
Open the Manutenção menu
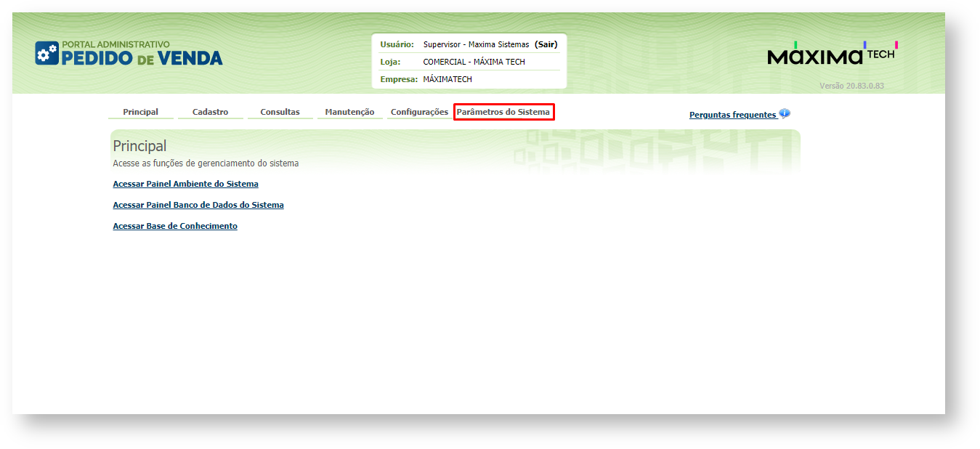tap(350, 112)
